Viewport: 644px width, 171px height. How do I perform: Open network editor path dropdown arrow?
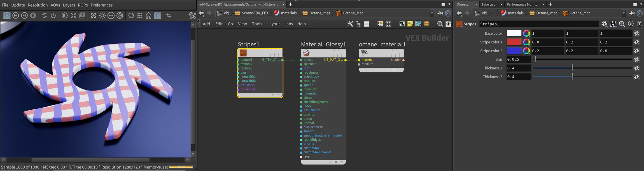[x=432, y=13]
